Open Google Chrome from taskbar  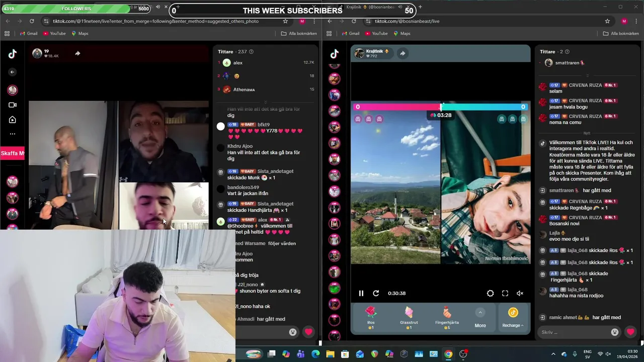[x=448, y=354]
